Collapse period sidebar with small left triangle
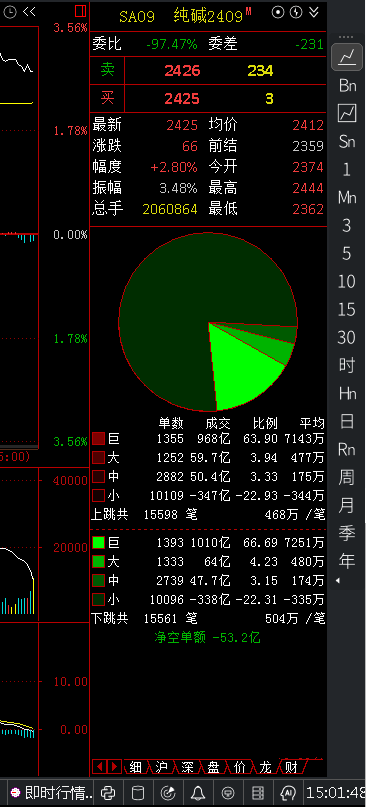Viewport: 366px width, 807px height. point(338,581)
